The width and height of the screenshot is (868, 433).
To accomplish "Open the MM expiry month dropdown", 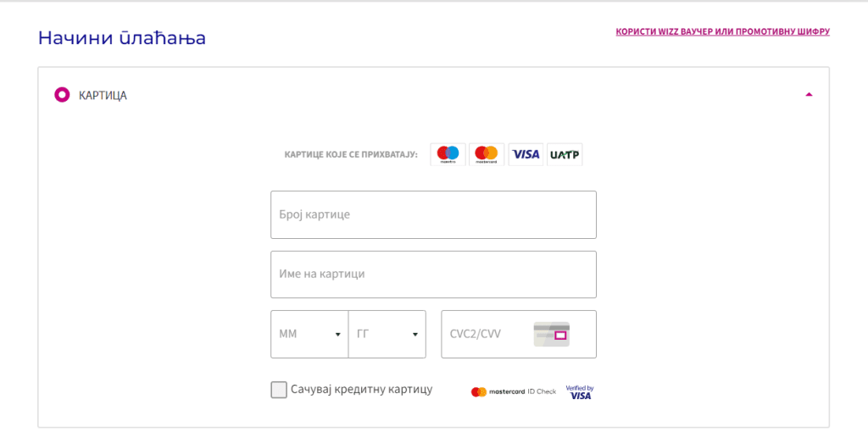I will [309, 335].
